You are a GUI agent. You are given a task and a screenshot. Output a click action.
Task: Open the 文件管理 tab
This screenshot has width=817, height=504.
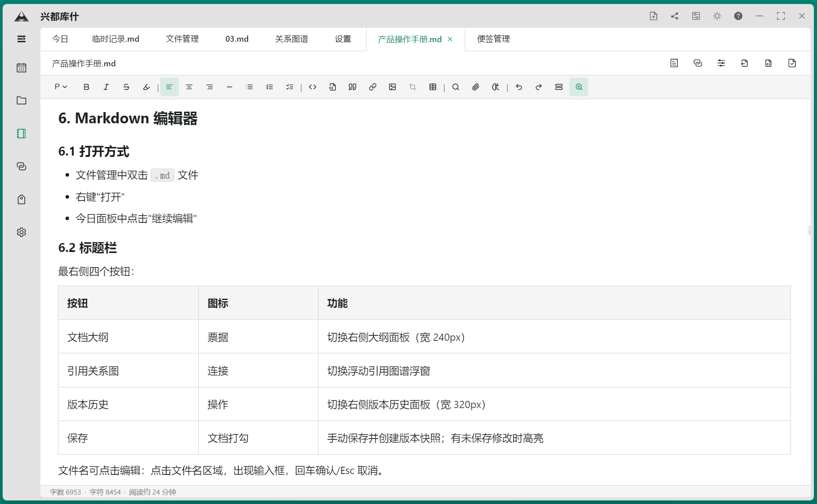pyautogui.click(x=182, y=39)
